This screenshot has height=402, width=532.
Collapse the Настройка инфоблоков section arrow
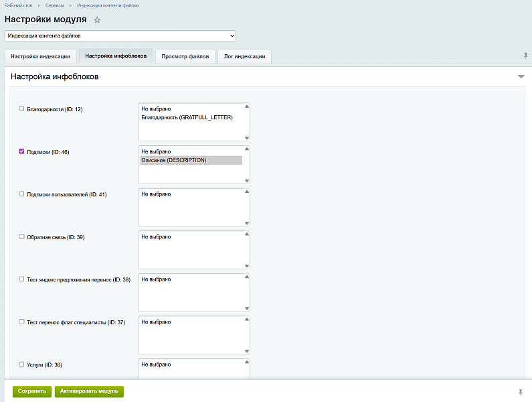coord(521,77)
